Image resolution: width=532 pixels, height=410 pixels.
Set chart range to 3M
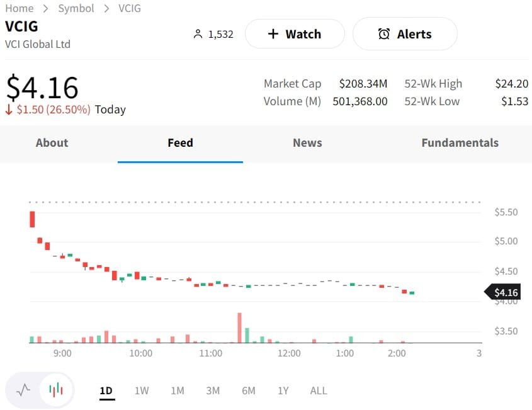click(213, 390)
